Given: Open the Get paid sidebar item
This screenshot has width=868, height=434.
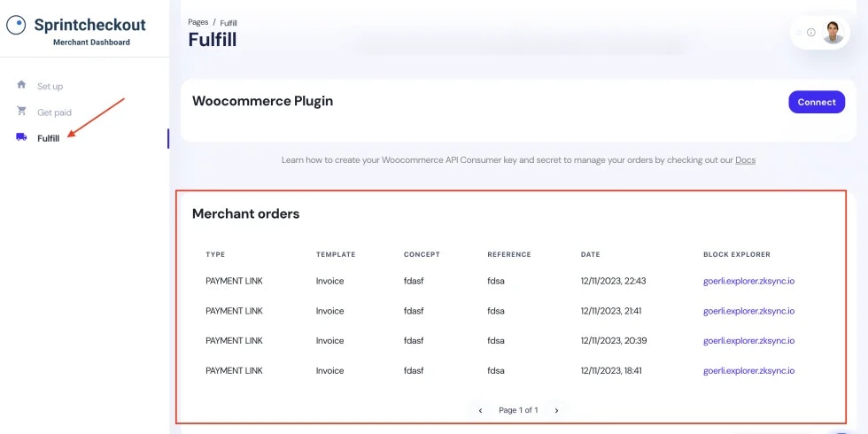Looking at the screenshot, I should pyautogui.click(x=54, y=112).
